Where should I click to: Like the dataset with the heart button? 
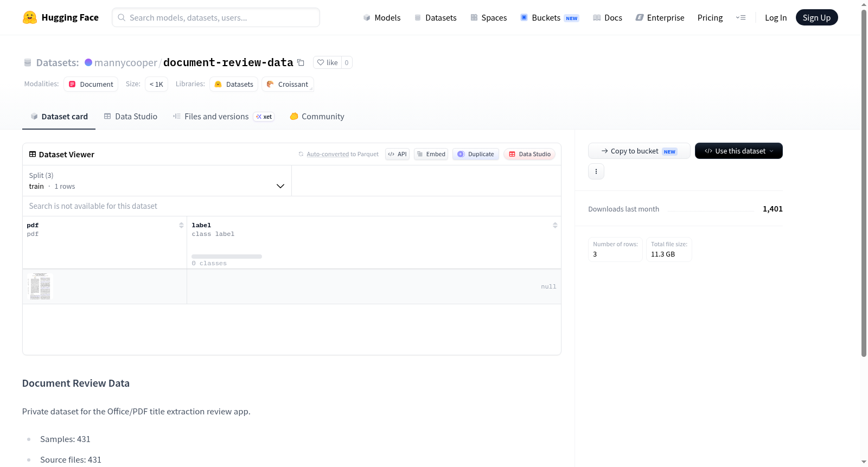(x=327, y=62)
